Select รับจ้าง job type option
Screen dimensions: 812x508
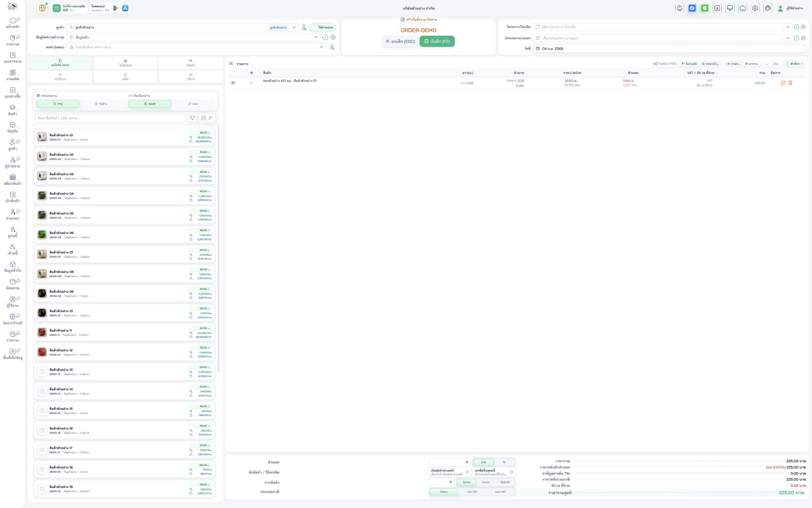pos(101,104)
